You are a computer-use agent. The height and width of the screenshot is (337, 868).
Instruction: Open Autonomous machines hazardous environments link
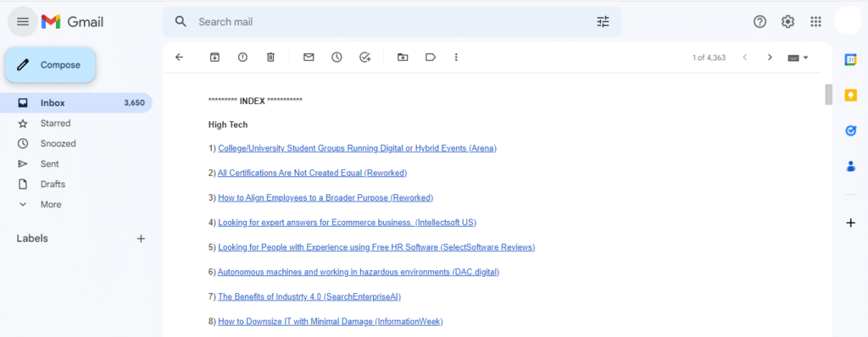point(359,272)
